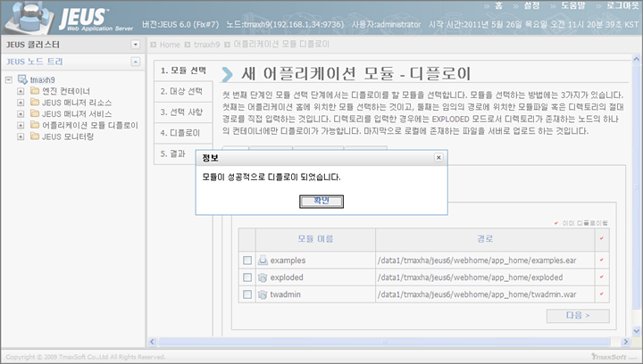The height and width of the screenshot is (364, 643).
Task: Select step 5. 결과 tab
Action: click(x=175, y=153)
